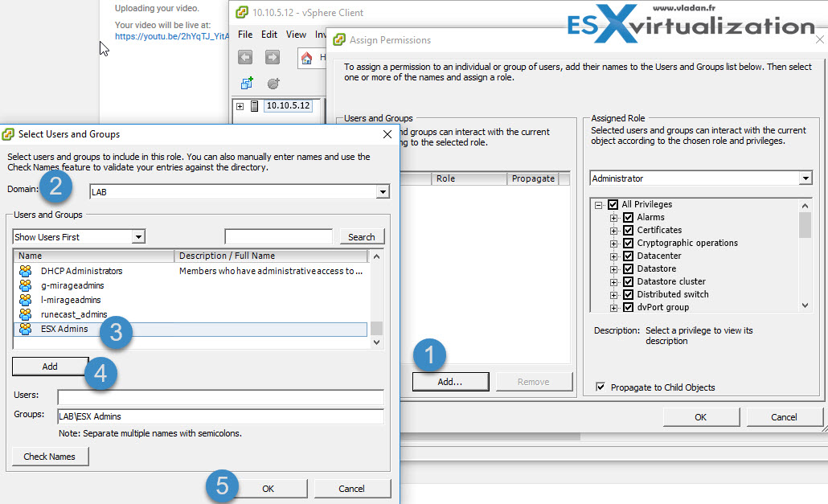The image size is (828, 504).
Task: Expand the Datacenter privilege node
Action: [x=616, y=256]
